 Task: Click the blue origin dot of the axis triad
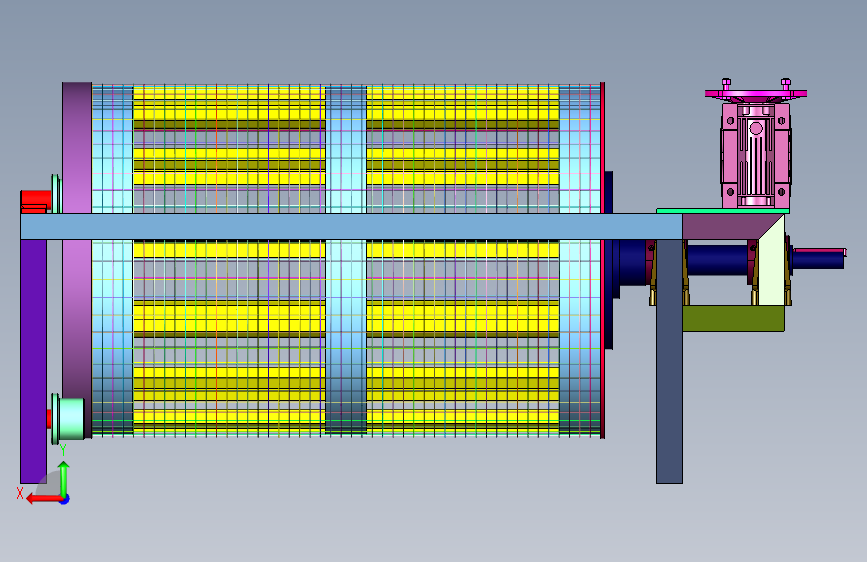pyautogui.click(x=65, y=499)
